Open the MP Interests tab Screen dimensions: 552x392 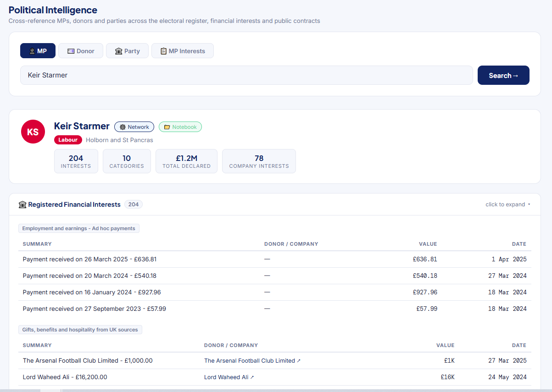tap(183, 51)
